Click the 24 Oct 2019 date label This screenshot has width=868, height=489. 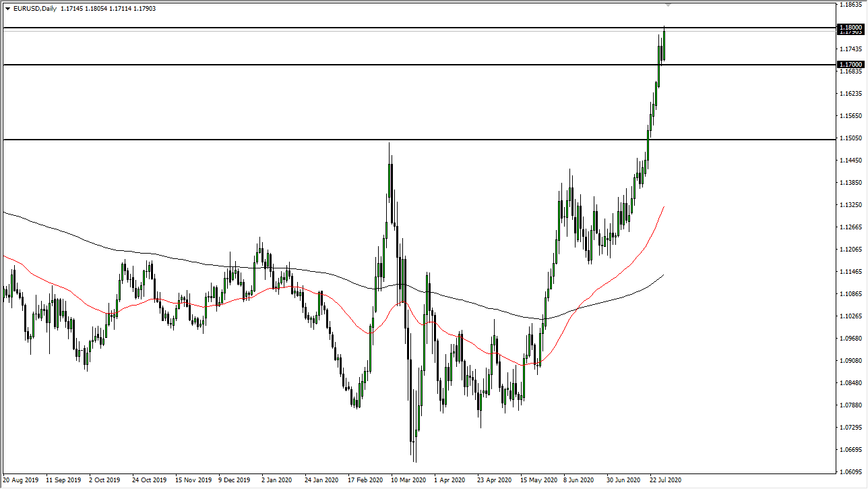[x=150, y=482]
